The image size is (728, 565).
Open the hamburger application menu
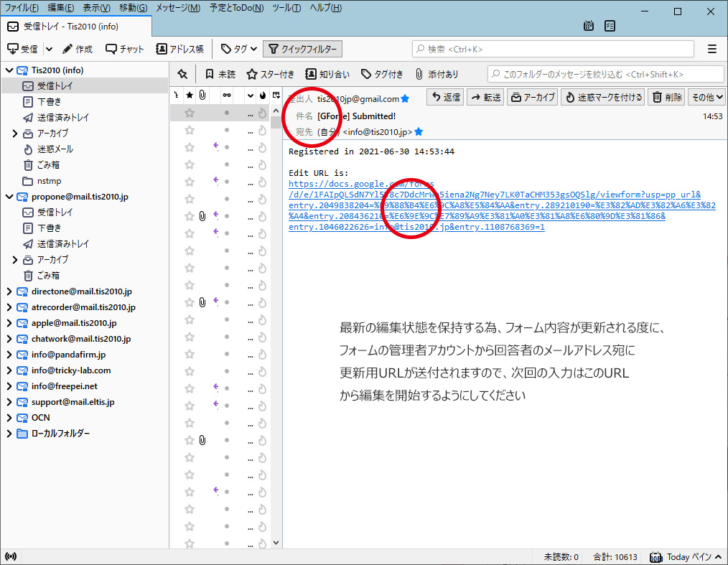pos(711,49)
